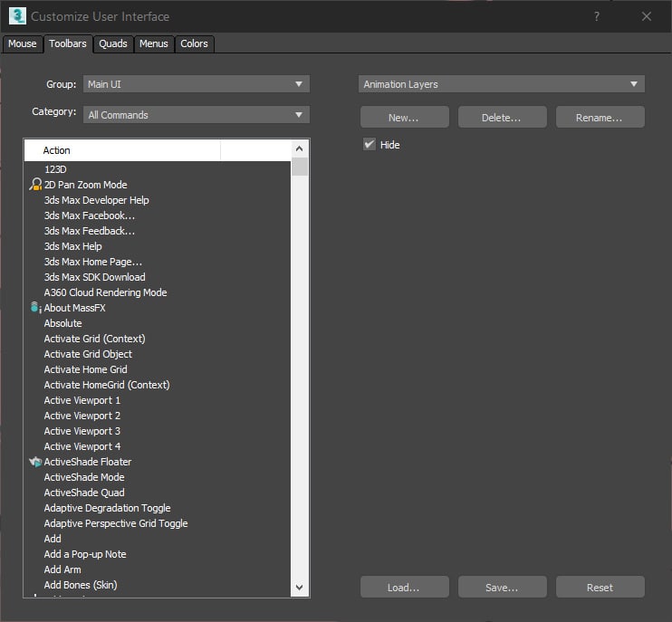Click the question mark help icon

[597, 16]
